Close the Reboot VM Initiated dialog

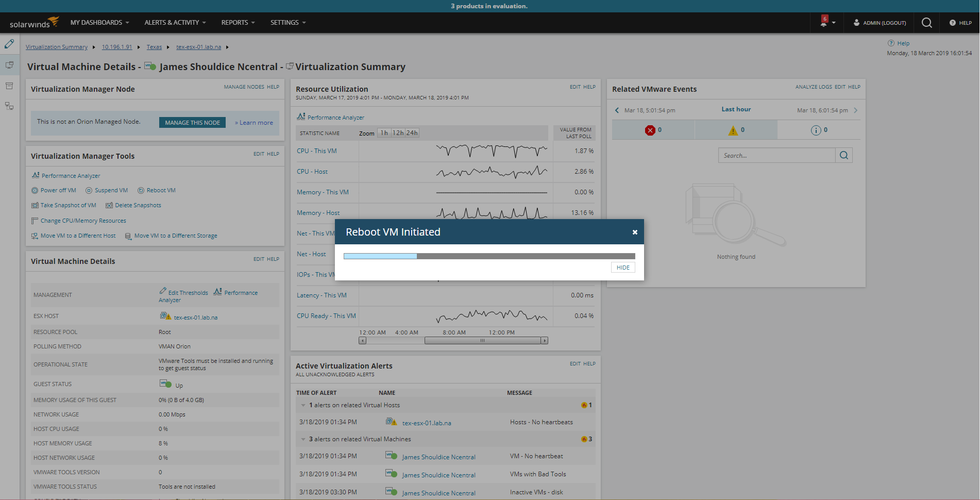635,232
